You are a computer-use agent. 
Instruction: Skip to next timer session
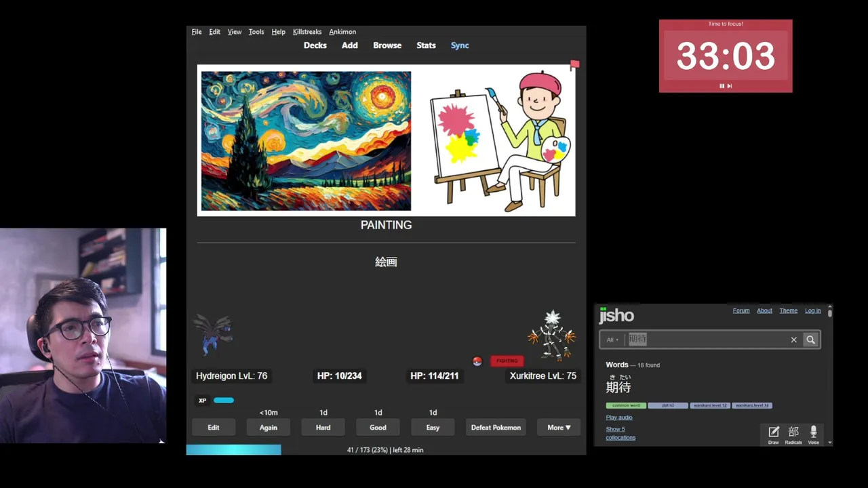pyautogui.click(x=730, y=86)
